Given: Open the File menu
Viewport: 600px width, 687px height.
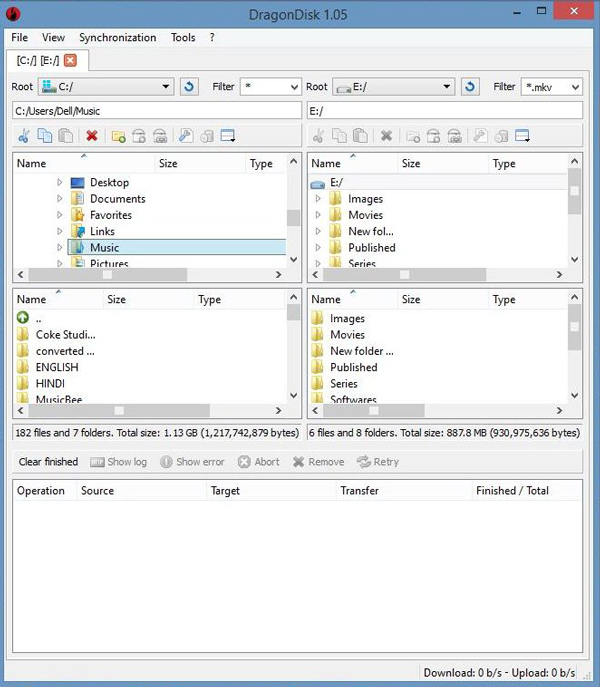Looking at the screenshot, I should coord(19,38).
